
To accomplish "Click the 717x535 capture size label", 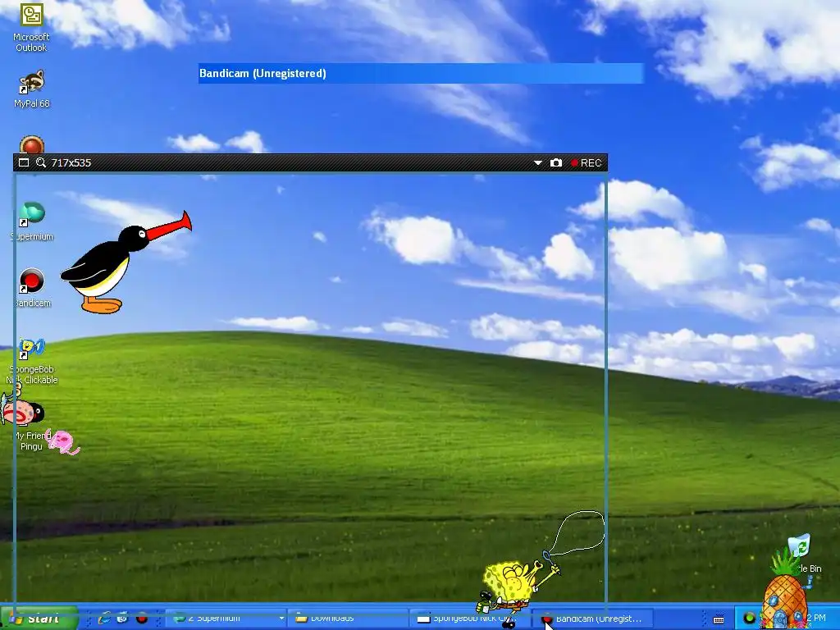I will pos(71,163).
